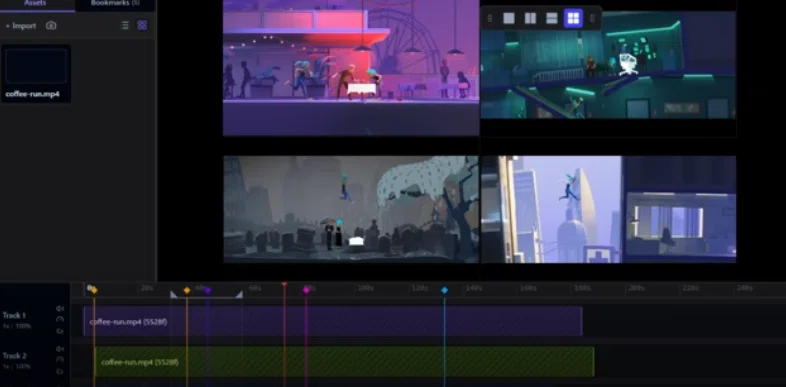Click the orange bookmark marker at timeline start
The height and width of the screenshot is (387, 786).
tap(94, 290)
